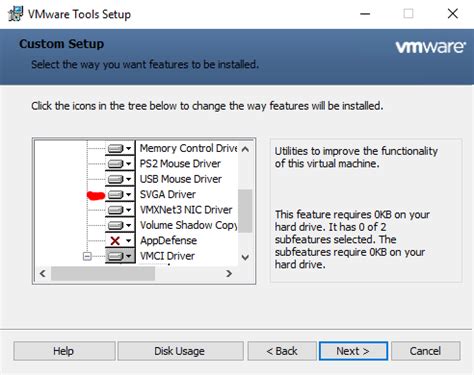This screenshot has width=474, height=375.
Task: Open Memory Control Driver install-state dropdown icon
Action: (x=120, y=148)
